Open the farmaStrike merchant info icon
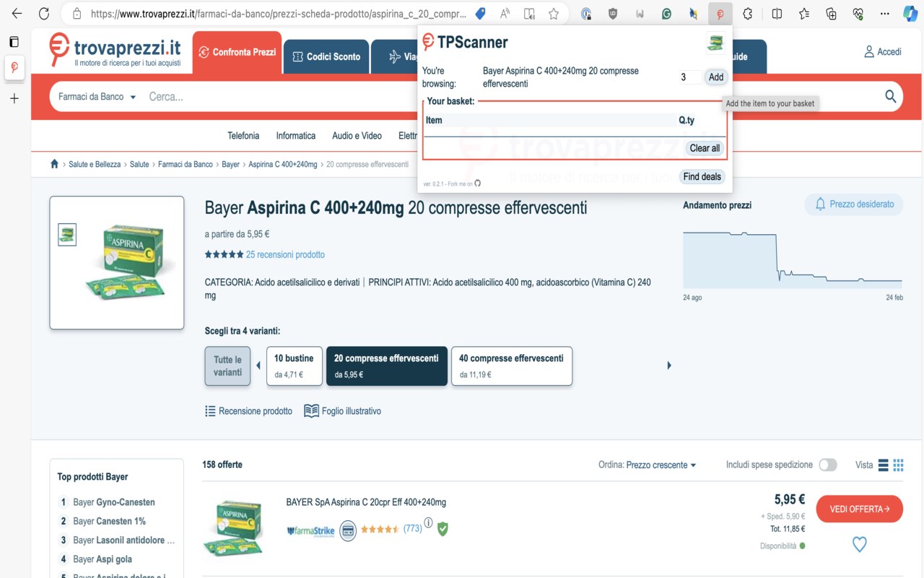924x578 pixels. pyautogui.click(x=428, y=523)
